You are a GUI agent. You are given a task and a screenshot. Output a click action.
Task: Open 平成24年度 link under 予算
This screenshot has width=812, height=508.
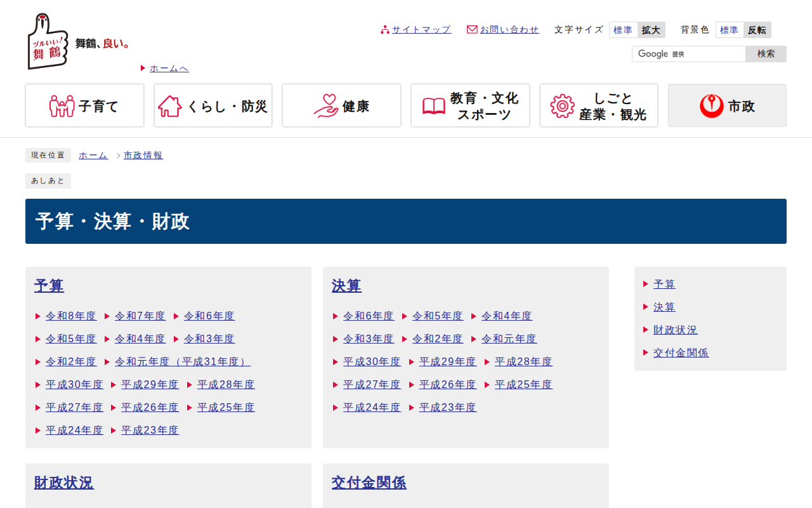click(74, 430)
